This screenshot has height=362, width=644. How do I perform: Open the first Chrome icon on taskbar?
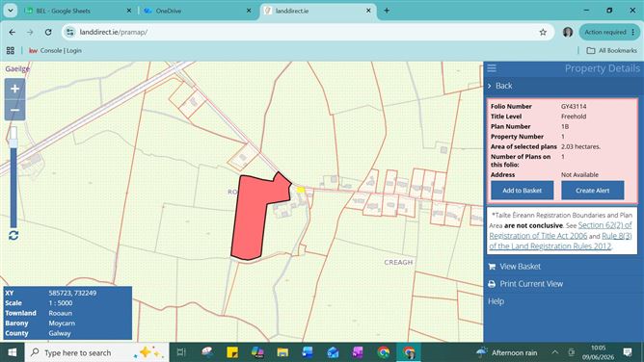point(383,352)
